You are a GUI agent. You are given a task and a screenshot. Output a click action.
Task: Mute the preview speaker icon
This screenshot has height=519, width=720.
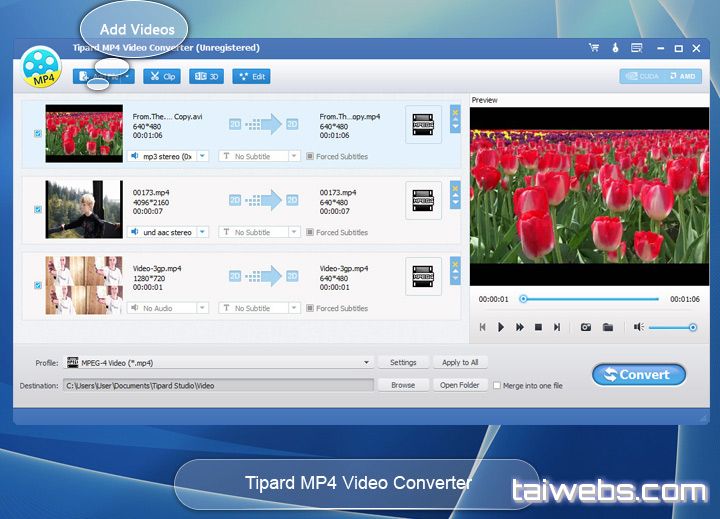638,327
